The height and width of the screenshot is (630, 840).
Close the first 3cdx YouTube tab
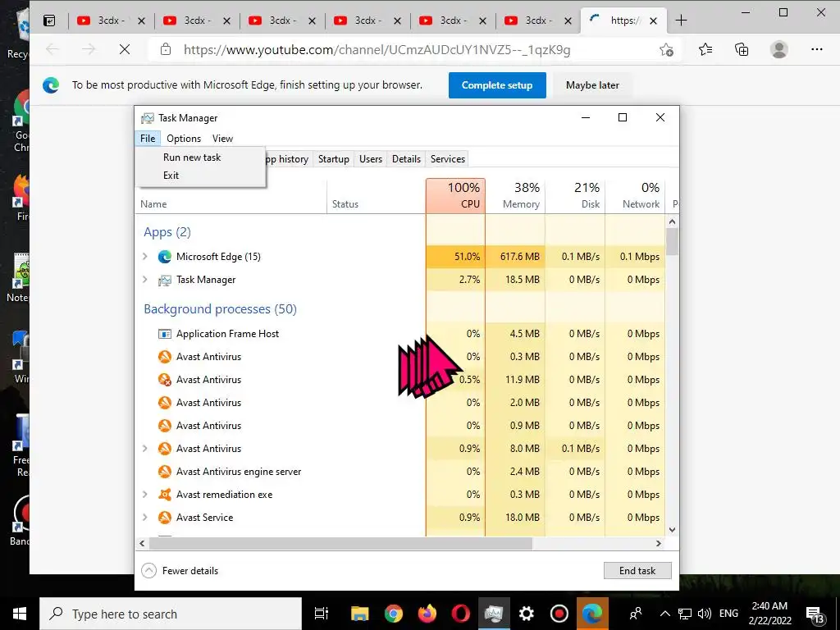click(141, 21)
